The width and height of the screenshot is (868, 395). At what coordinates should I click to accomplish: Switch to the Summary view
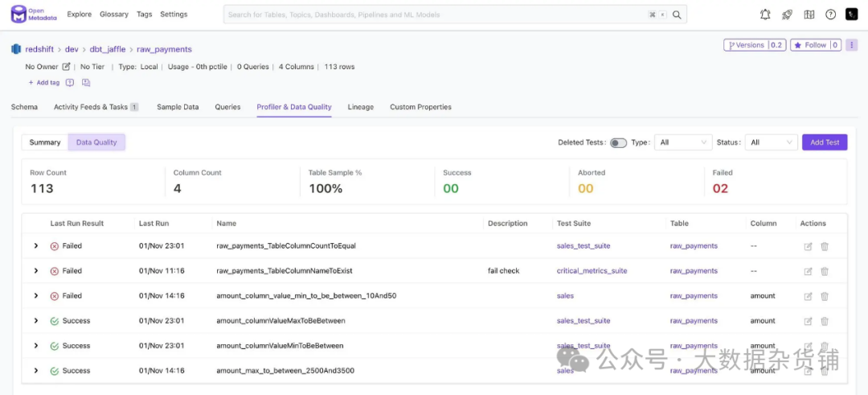(x=45, y=142)
